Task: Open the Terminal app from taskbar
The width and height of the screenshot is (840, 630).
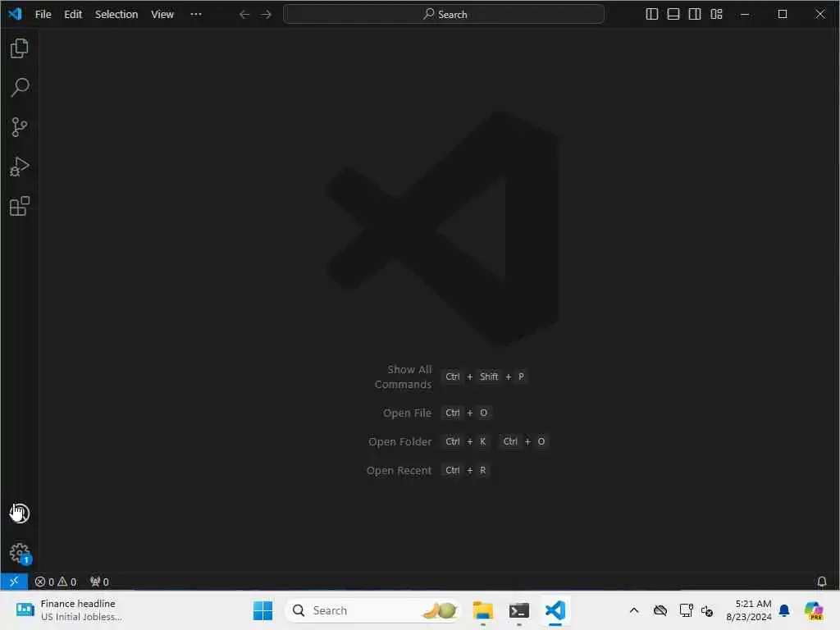Action: (518, 610)
